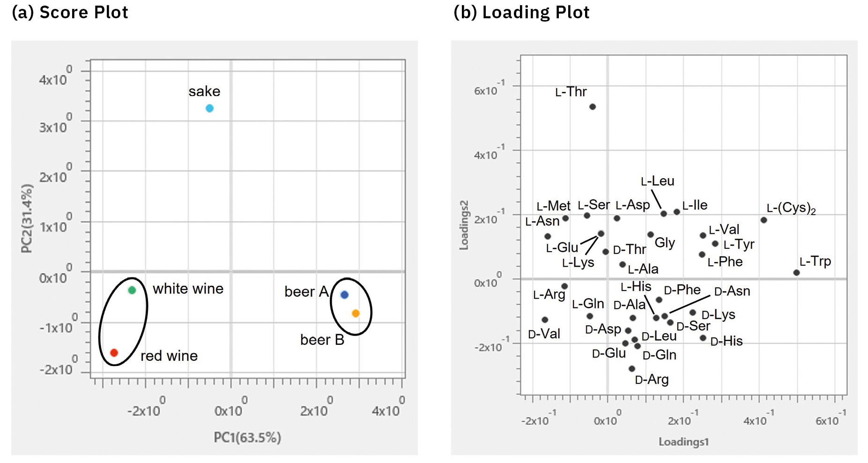The width and height of the screenshot is (868, 463).
Task: Click the "(b) Loading Plot" heading
Action: click(x=521, y=12)
